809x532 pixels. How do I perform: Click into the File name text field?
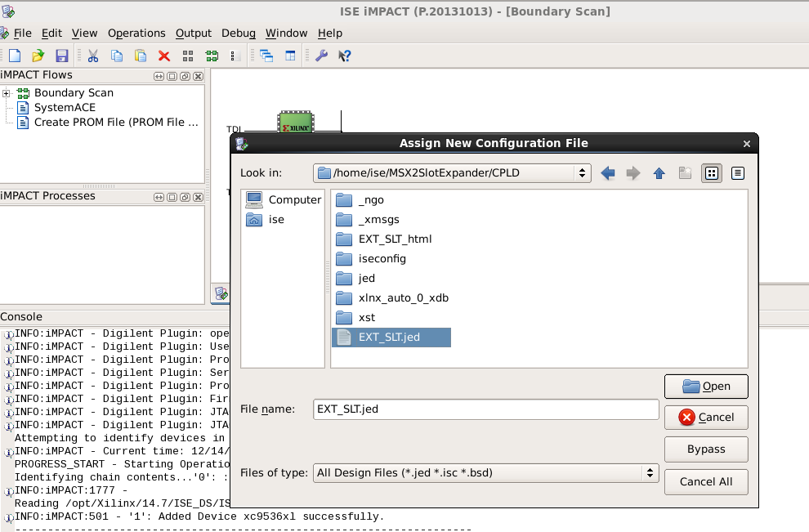486,409
